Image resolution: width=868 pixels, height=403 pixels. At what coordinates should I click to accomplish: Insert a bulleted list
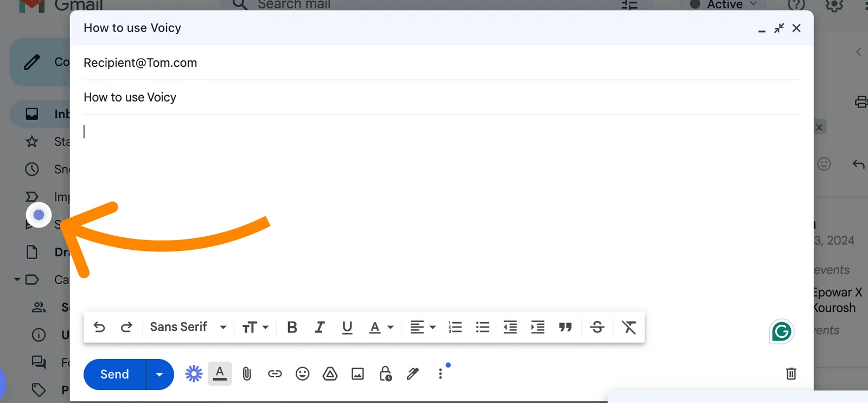(x=482, y=327)
